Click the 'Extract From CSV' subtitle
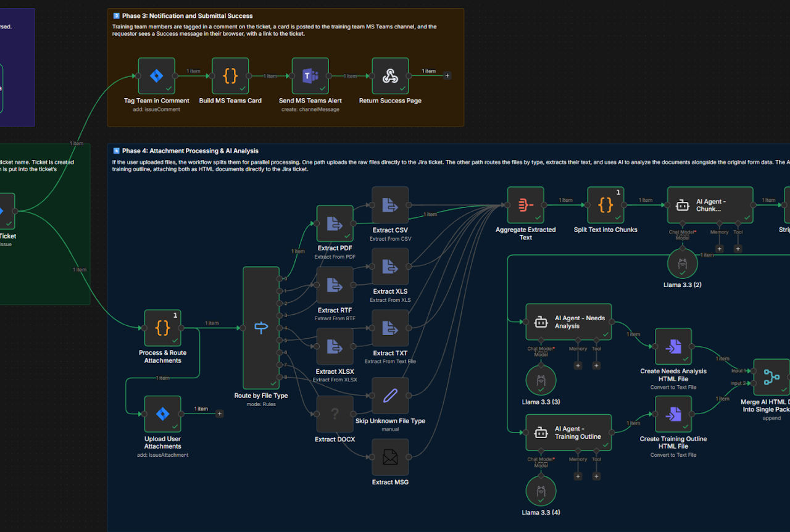 pos(390,239)
